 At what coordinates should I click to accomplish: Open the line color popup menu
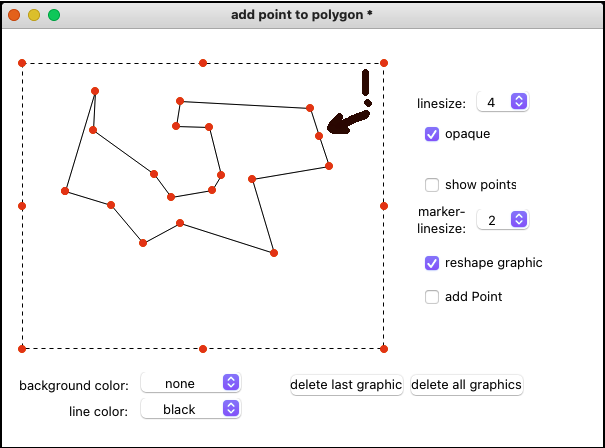pyautogui.click(x=191, y=409)
